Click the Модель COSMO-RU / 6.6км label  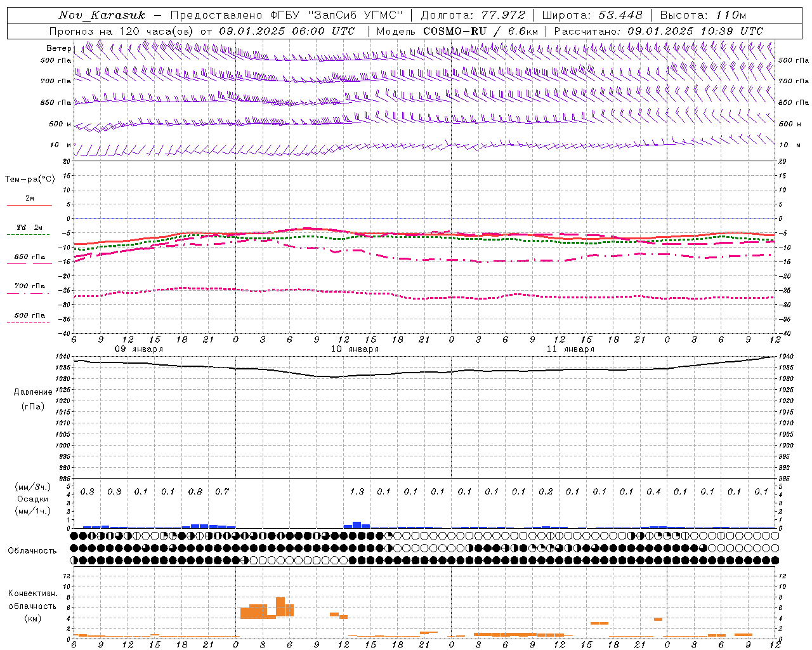click(x=457, y=31)
